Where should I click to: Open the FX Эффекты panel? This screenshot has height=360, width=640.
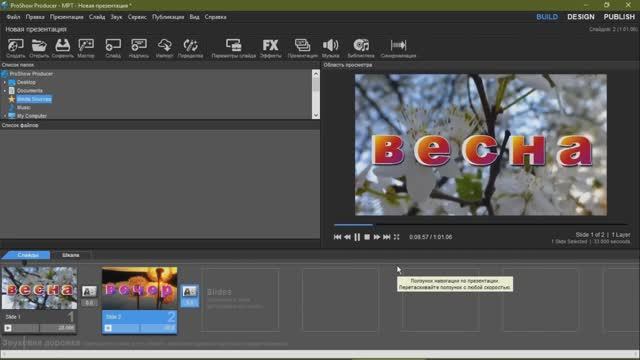pos(271,48)
